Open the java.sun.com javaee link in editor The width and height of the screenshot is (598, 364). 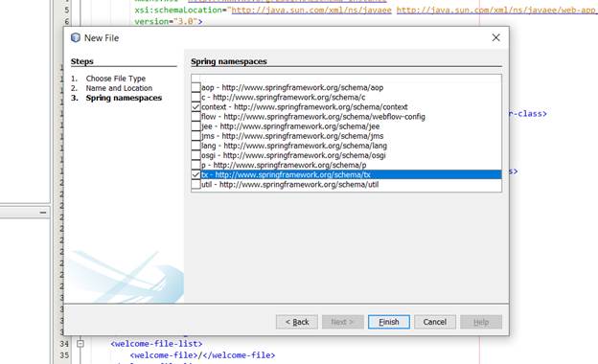pyautogui.click(x=311, y=10)
